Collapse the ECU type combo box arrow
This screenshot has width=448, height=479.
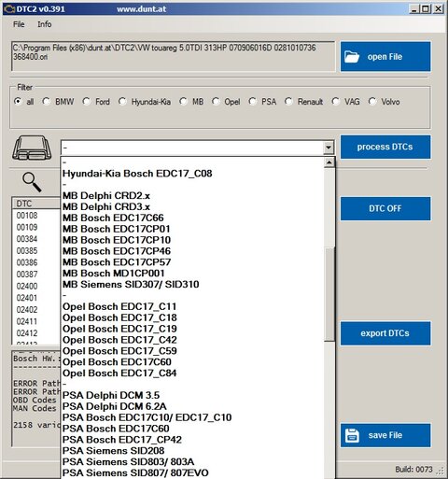click(329, 148)
